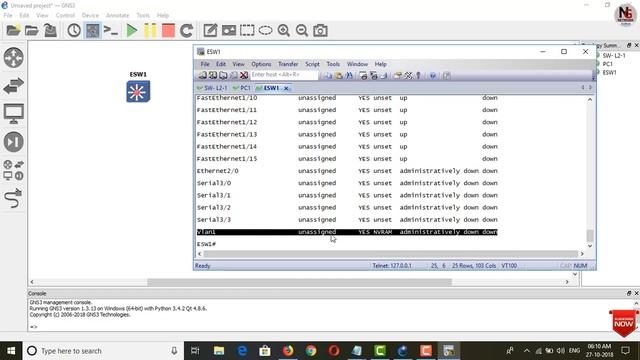Click the taskbar search box
The height and width of the screenshot is (360, 640).
(x=103, y=351)
